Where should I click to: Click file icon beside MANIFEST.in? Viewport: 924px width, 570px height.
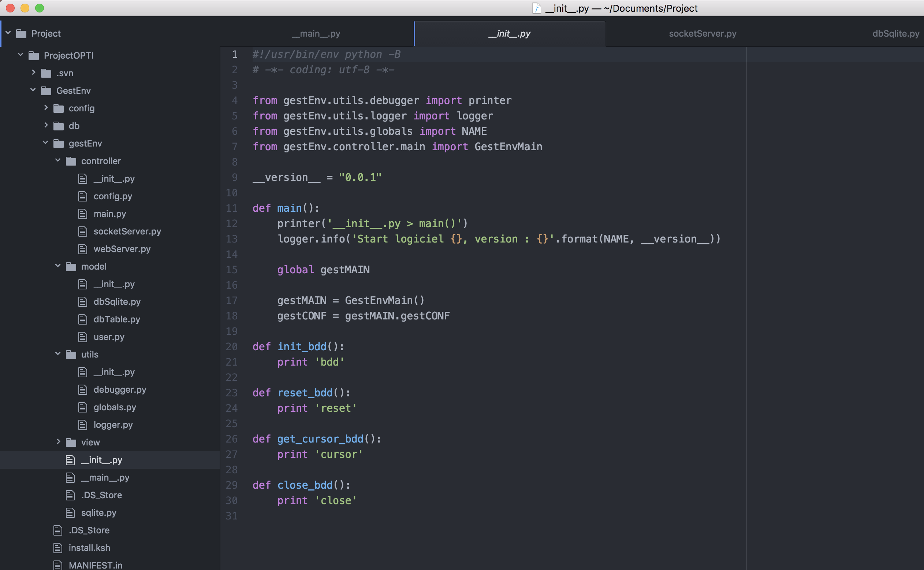(x=57, y=565)
